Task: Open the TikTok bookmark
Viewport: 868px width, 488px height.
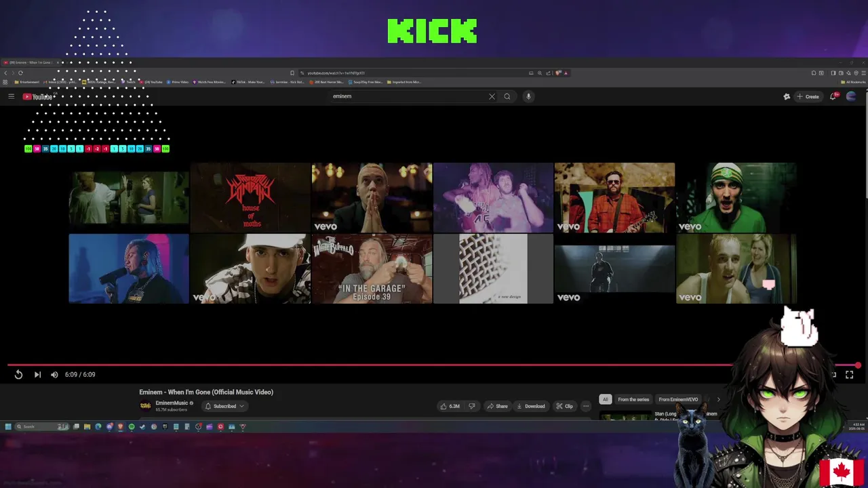Action: (x=248, y=82)
